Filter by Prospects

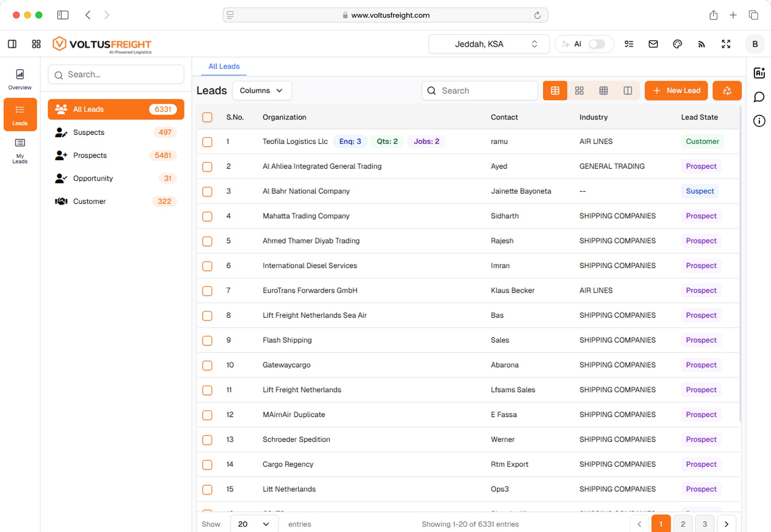[116, 155]
